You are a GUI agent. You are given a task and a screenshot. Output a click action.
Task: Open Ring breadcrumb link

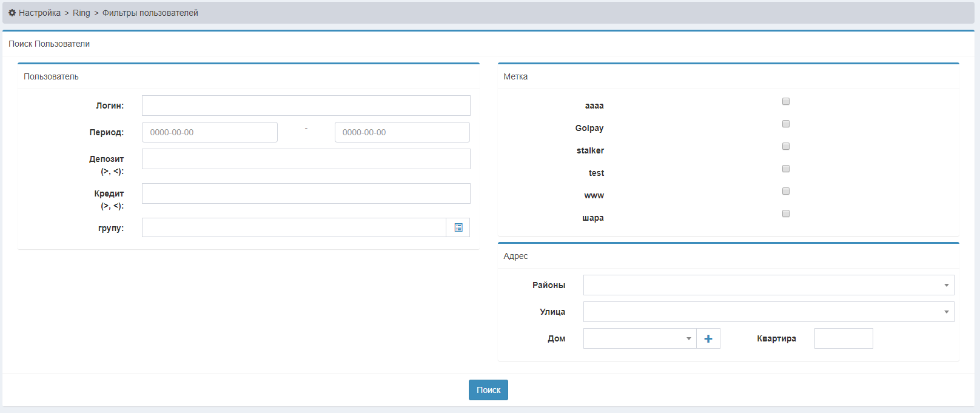click(81, 13)
